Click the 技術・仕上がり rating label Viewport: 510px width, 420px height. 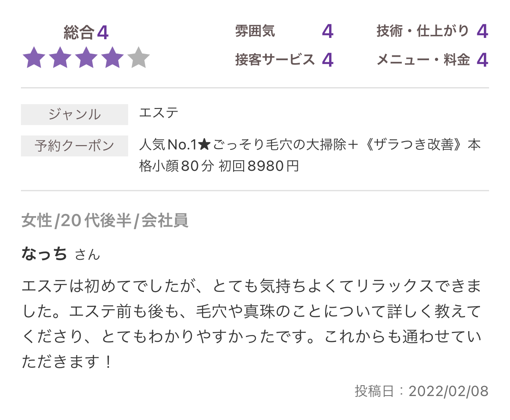pos(422,31)
